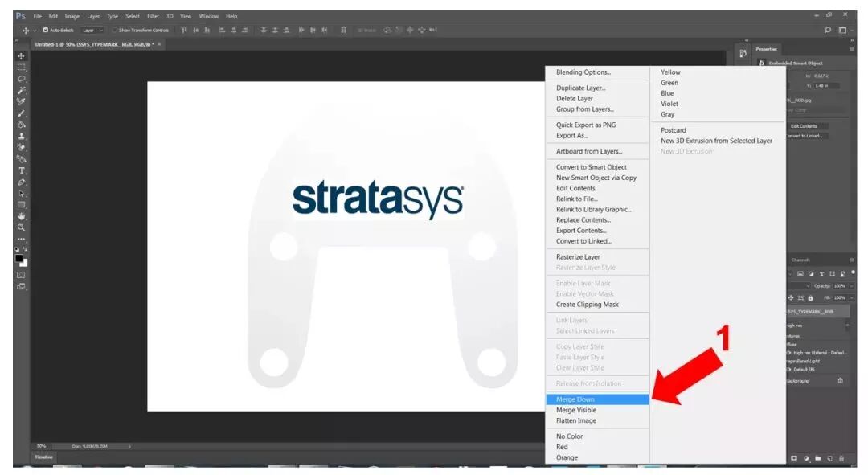The width and height of the screenshot is (868, 475).
Task: Open the Layers panel flyout menu
Action: tap(851, 260)
